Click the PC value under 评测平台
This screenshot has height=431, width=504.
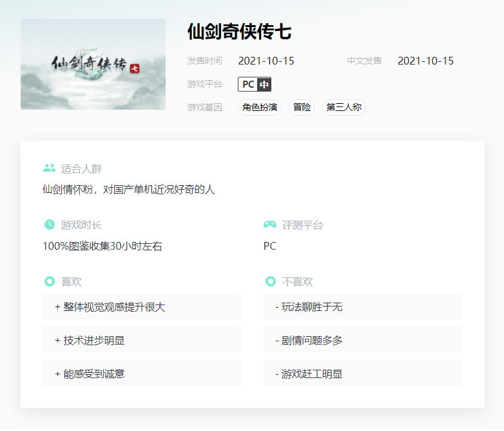click(x=270, y=246)
